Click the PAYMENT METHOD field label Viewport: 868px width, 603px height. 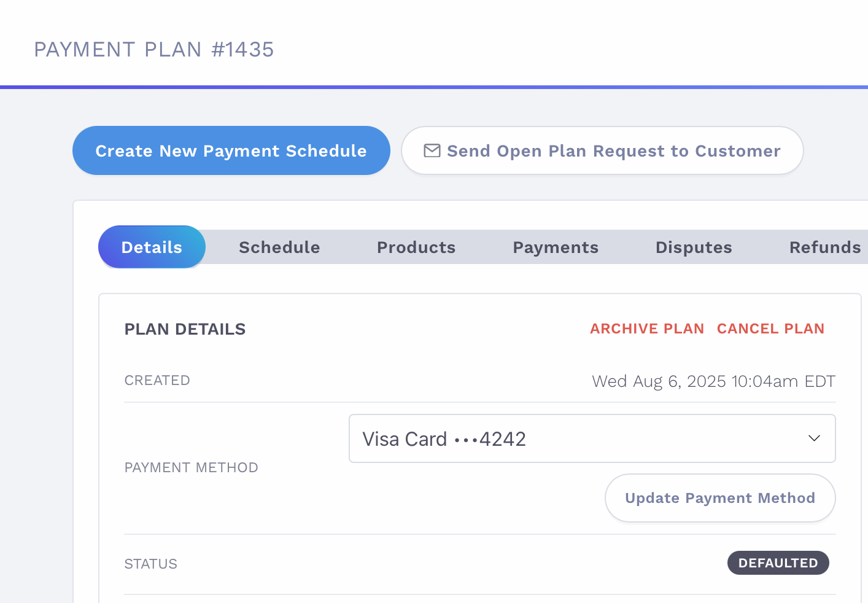pyautogui.click(x=191, y=467)
